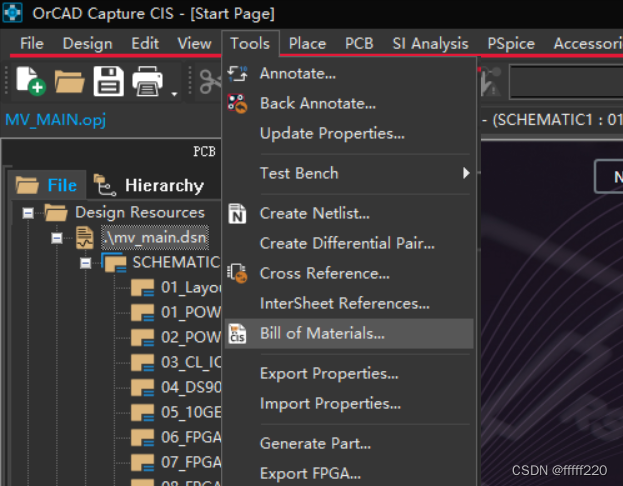Click the Open folder toolbar icon

(70, 81)
